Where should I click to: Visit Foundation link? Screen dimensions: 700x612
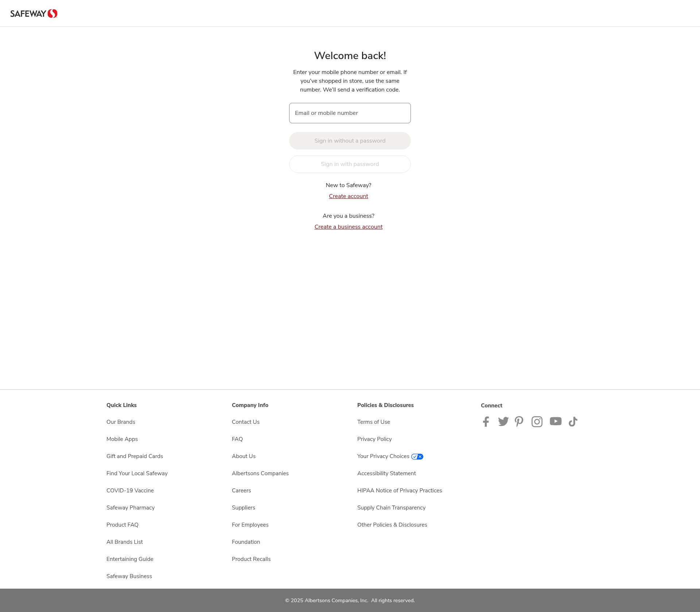pos(246,542)
